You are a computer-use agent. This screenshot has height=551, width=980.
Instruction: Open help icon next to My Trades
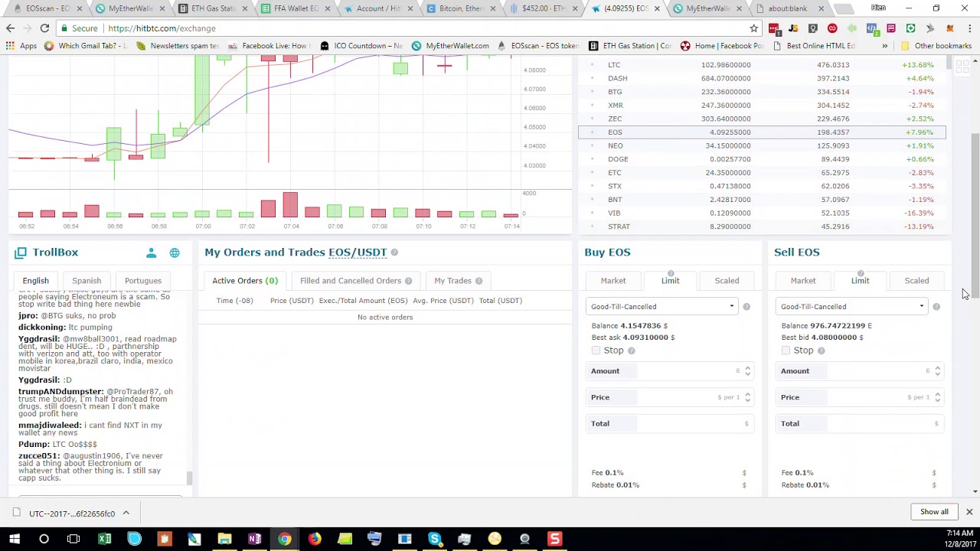click(479, 281)
